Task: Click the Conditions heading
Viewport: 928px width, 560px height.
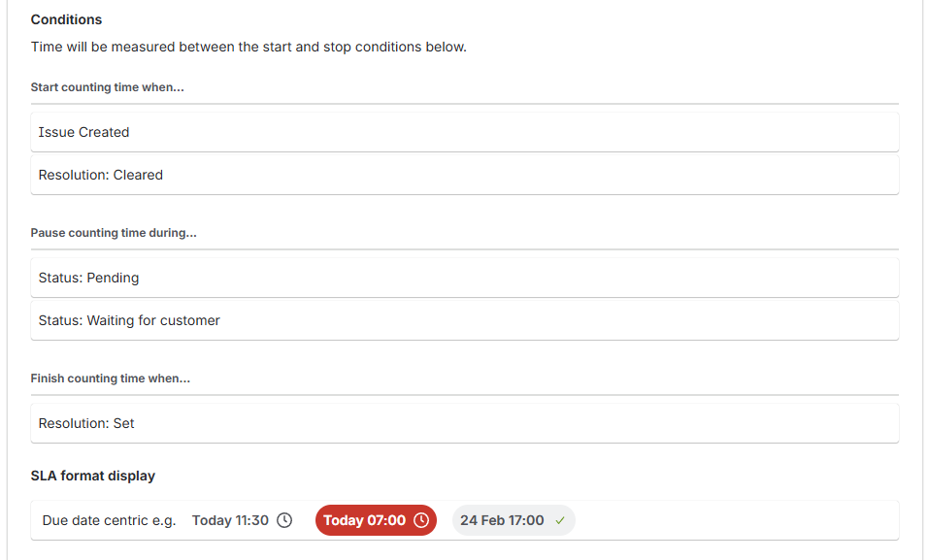Action: click(66, 19)
